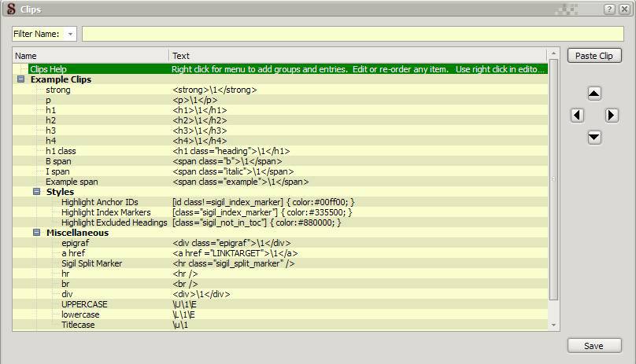The width and height of the screenshot is (636, 364).
Task: Click the Paste Clip button
Action: [594, 56]
